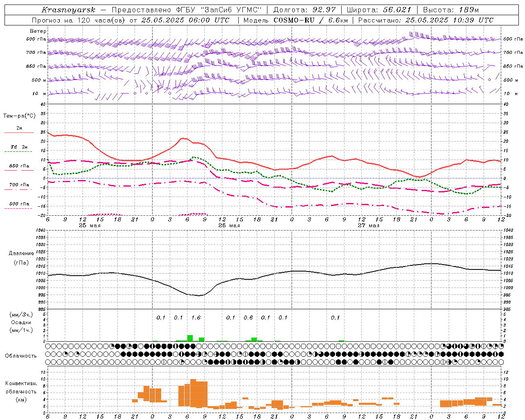Screen dimensions: 525x420
Task: Click '700 гПа' in the temperature legend
Action: point(19,185)
